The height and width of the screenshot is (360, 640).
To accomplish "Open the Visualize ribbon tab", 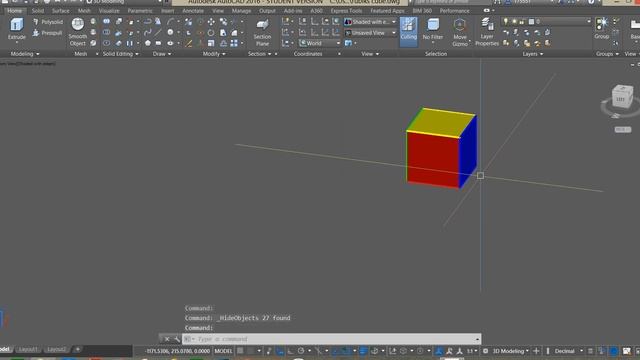I will 109,11.
